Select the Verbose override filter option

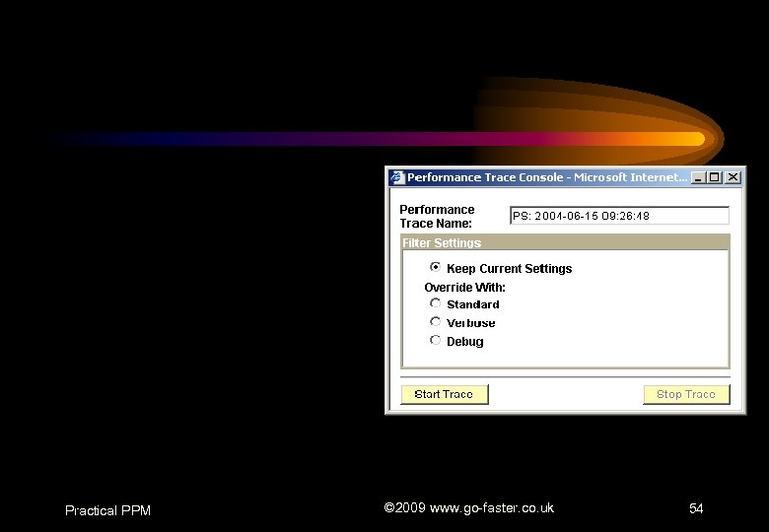pyautogui.click(x=435, y=322)
